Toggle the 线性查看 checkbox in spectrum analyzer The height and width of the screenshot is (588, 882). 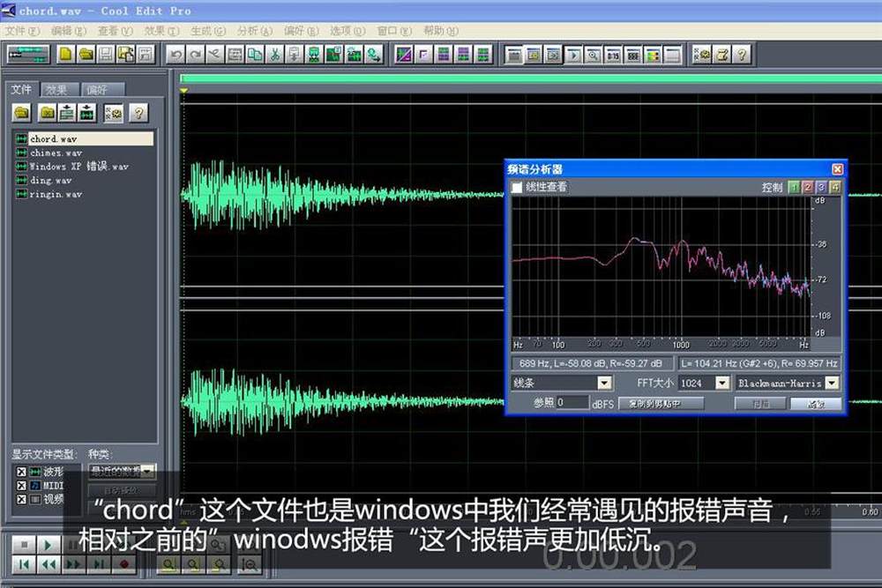(x=516, y=187)
